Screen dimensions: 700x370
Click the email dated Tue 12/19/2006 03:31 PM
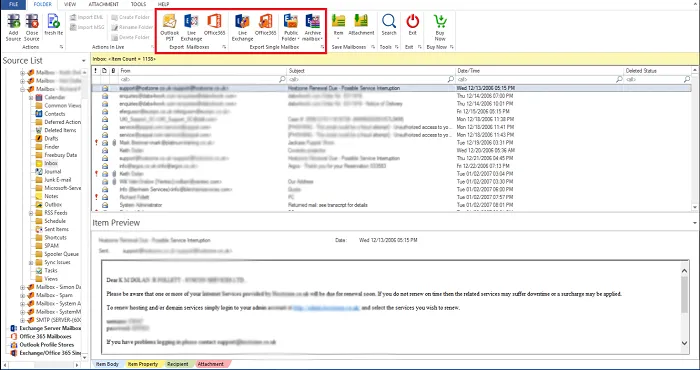tap(391, 143)
